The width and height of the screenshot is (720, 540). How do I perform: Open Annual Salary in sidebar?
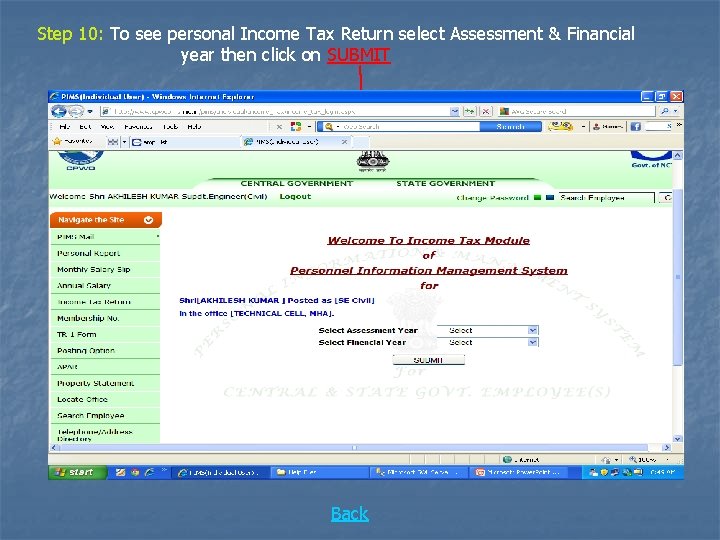tap(105, 286)
